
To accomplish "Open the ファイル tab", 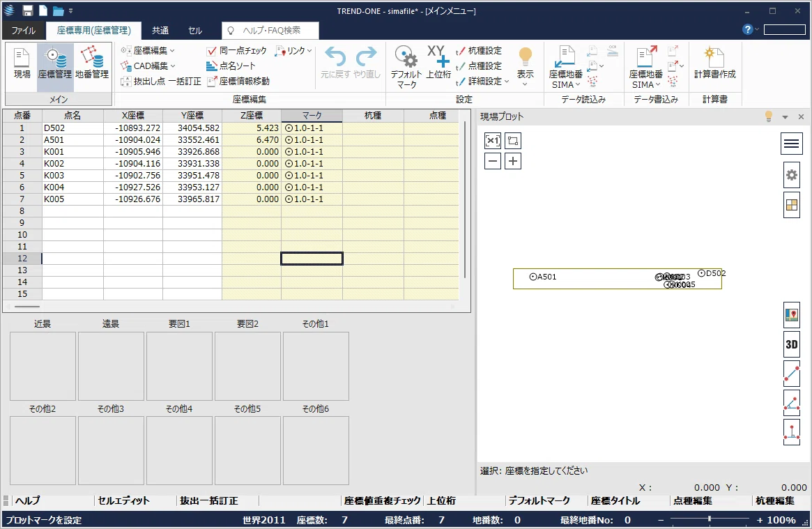I will (x=23, y=31).
